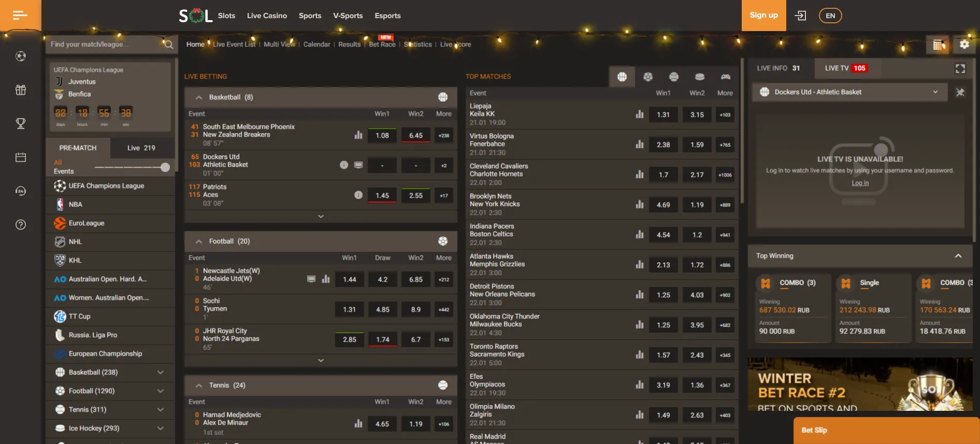This screenshot has width=980, height=444.
Task: Toggle the PRE-MATCH events view
Action: (78, 148)
